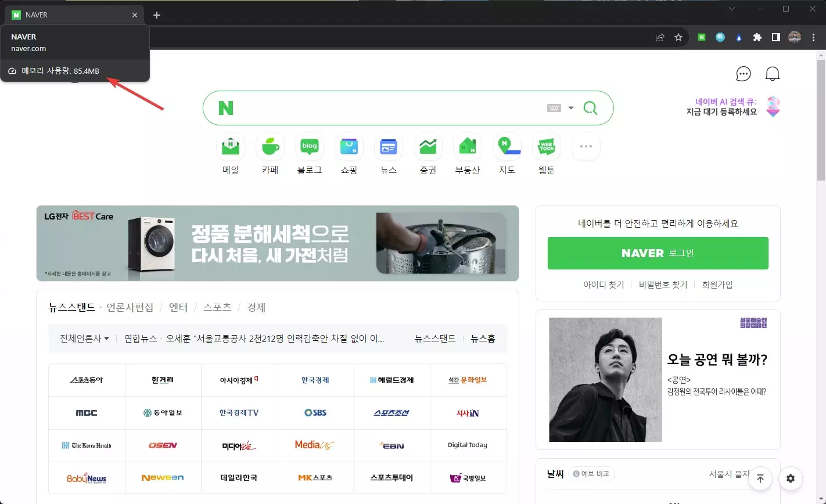
Task: Open the Digital Today press logo
Action: [468, 445]
